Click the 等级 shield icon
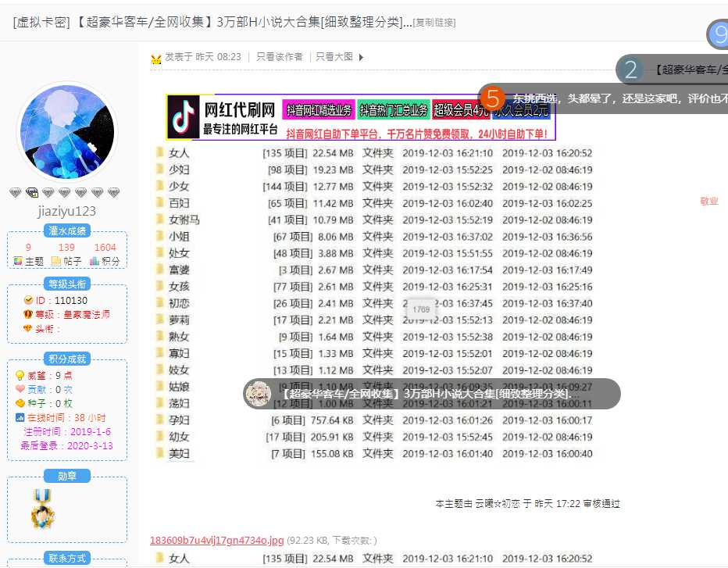The width and height of the screenshot is (728, 568). tap(28, 314)
